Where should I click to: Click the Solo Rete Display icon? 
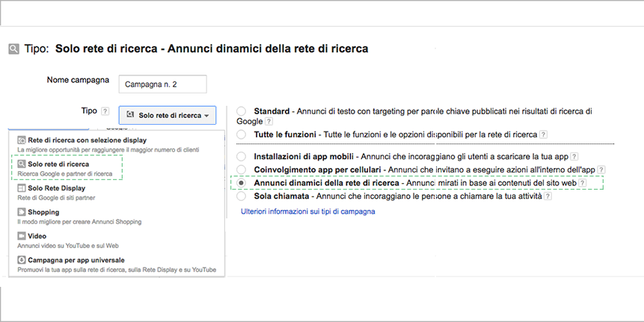[22, 188]
